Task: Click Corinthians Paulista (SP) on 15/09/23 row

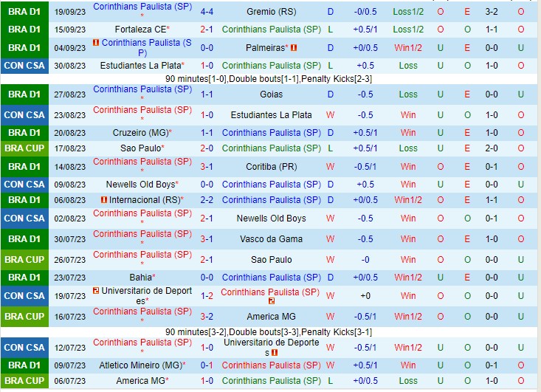Action: (x=271, y=30)
